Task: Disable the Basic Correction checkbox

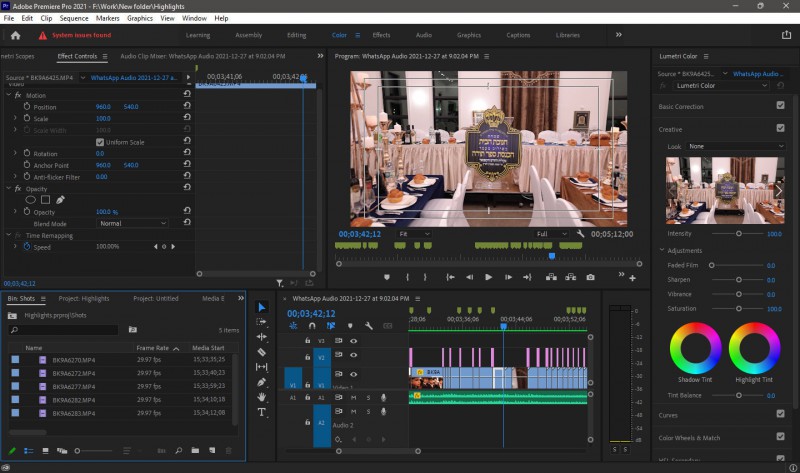Action: 780,106
